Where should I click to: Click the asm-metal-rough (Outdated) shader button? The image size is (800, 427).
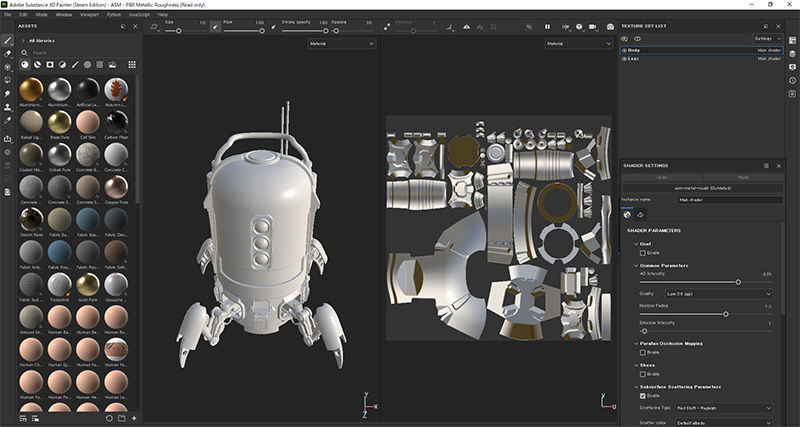(702, 188)
